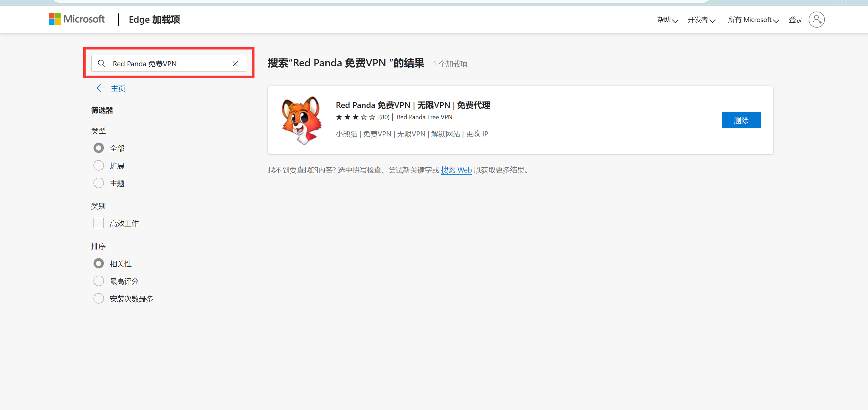
Task: Click the blue 删除 button
Action: (x=741, y=120)
